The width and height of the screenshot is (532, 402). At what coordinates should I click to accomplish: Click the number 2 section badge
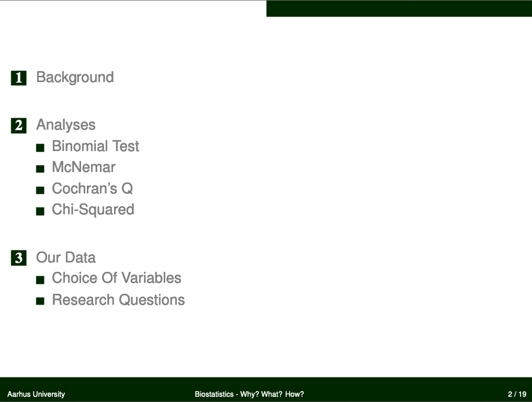click(x=19, y=126)
